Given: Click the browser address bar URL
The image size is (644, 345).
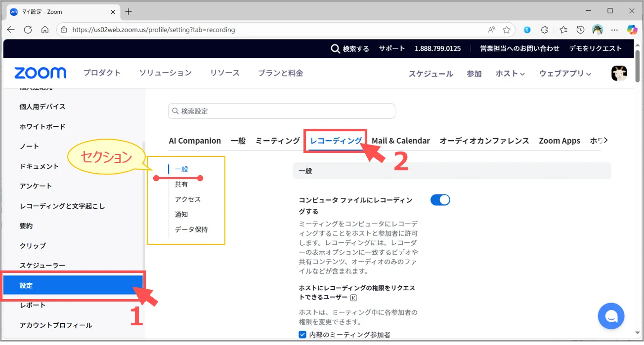Looking at the screenshot, I should pyautogui.click(x=154, y=30).
